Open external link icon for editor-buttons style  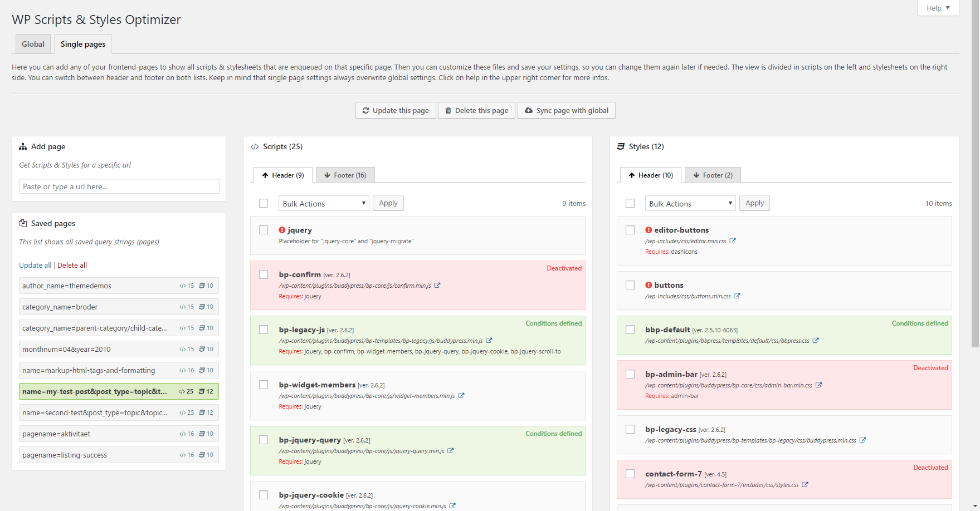tap(733, 241)
